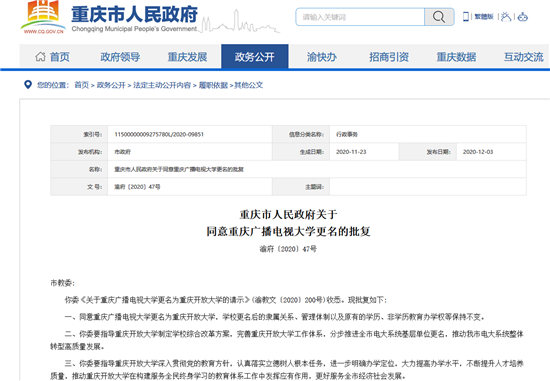Screen dimensions: 550x381
Task: Open the 重庆数据 navigation tab
Action: coord(456,56)
